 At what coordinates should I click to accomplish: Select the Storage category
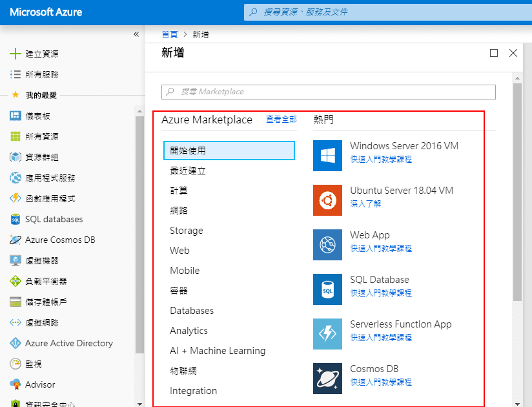pyautogui.click(x=187, y=231)
